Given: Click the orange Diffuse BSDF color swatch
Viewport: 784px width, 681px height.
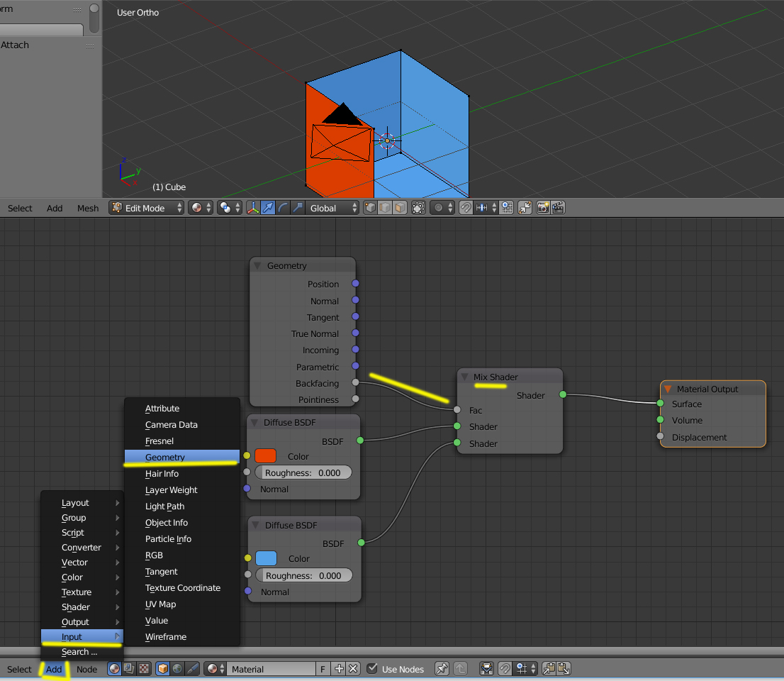Looking at the screenshot, I should coord(265,456).
